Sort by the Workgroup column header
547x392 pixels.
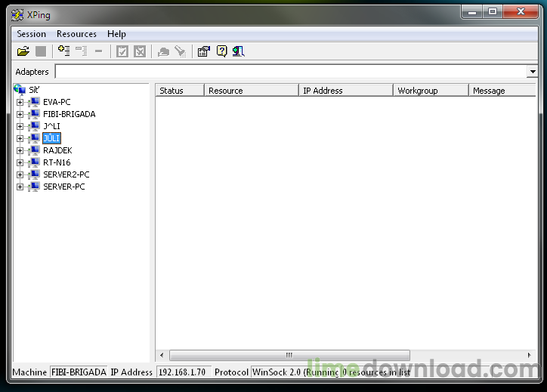pos(431,91)
